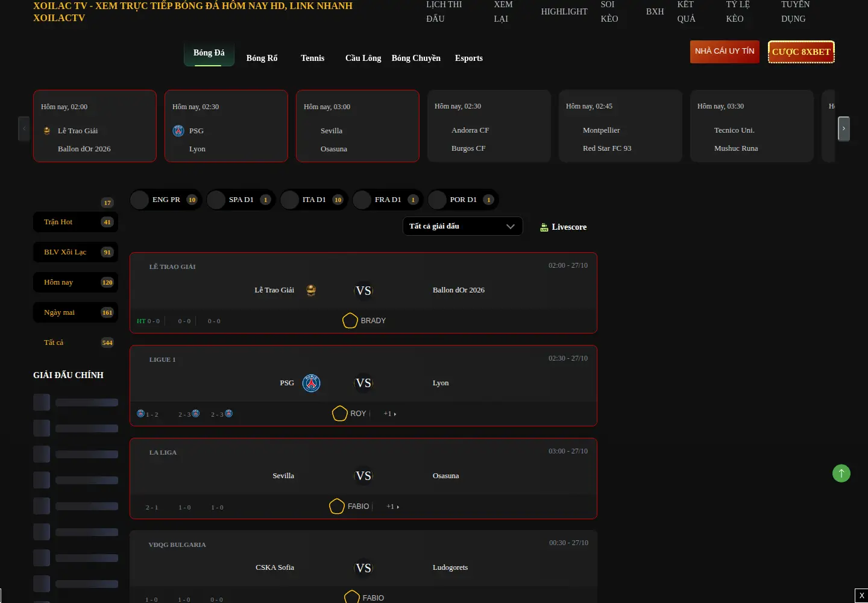Screen dimensions: 868x603
Task: Switch to Bóng Rổ tab
Action: pyautogui.click(x=262, y=58)
